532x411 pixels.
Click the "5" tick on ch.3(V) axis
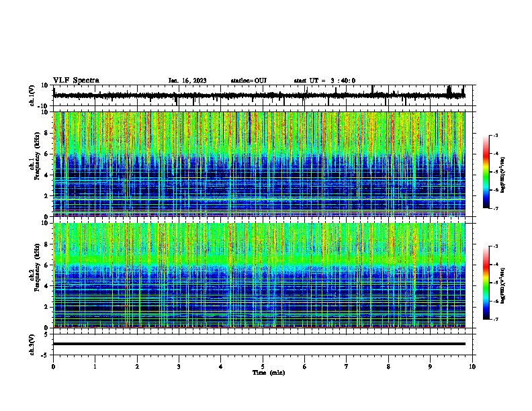(46, 334)
